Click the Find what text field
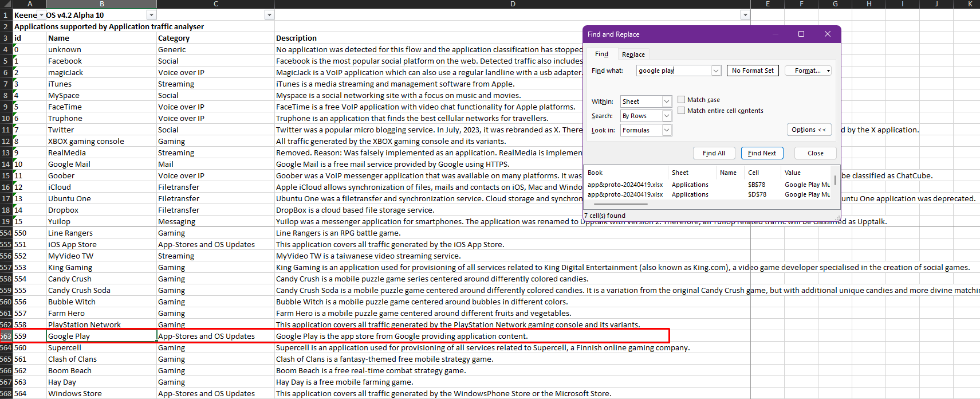Image resolution: width=980 pixels, height=399 pixels. (x=674, y=71)
